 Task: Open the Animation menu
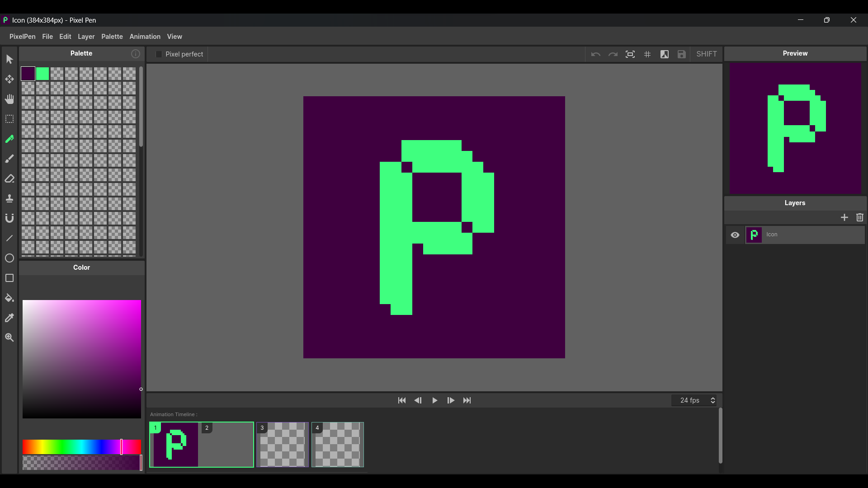pyautogui.click(x=145, y=37)
